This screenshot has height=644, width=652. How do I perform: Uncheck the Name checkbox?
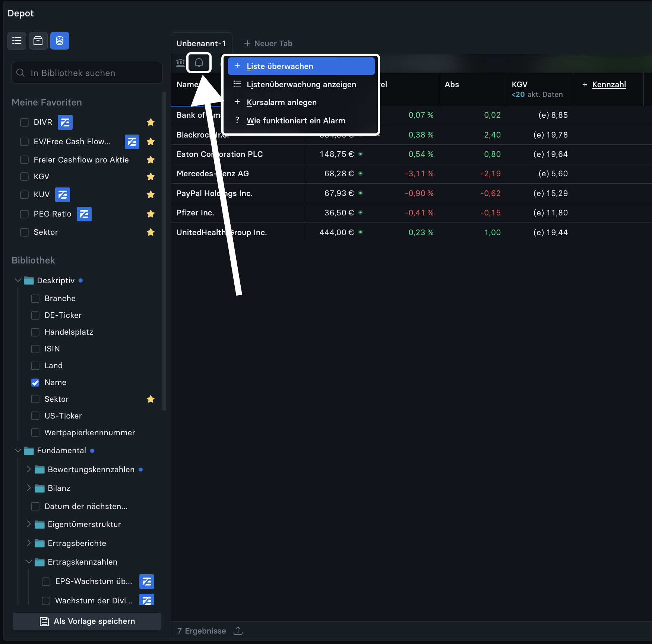[35, 382]
